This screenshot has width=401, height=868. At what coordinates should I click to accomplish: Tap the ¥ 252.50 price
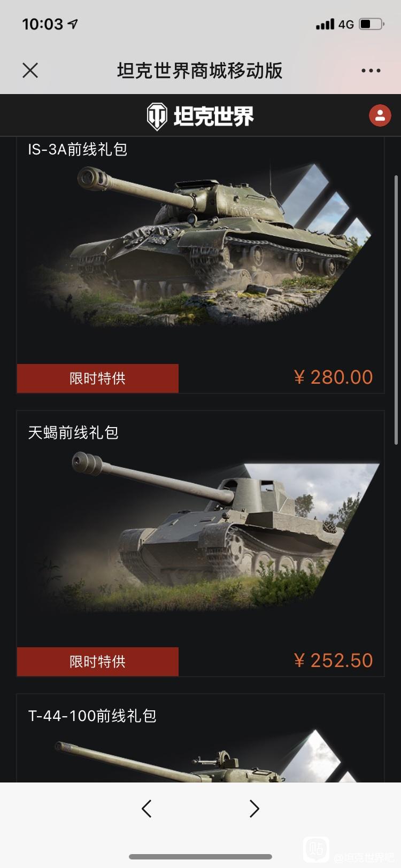[333, 661]
